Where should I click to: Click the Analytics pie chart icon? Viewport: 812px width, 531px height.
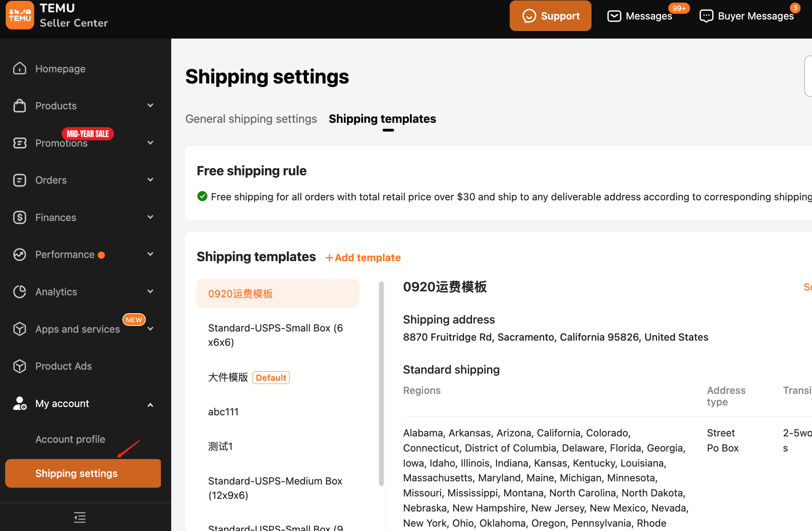[x=19, y=292]
